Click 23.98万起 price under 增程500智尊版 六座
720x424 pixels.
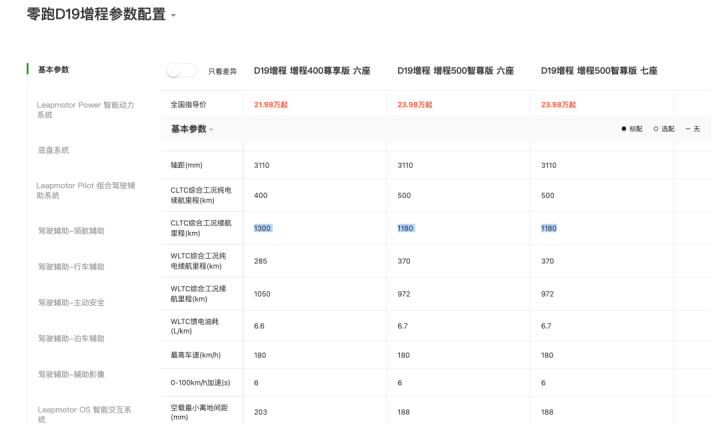pos(415,105)
